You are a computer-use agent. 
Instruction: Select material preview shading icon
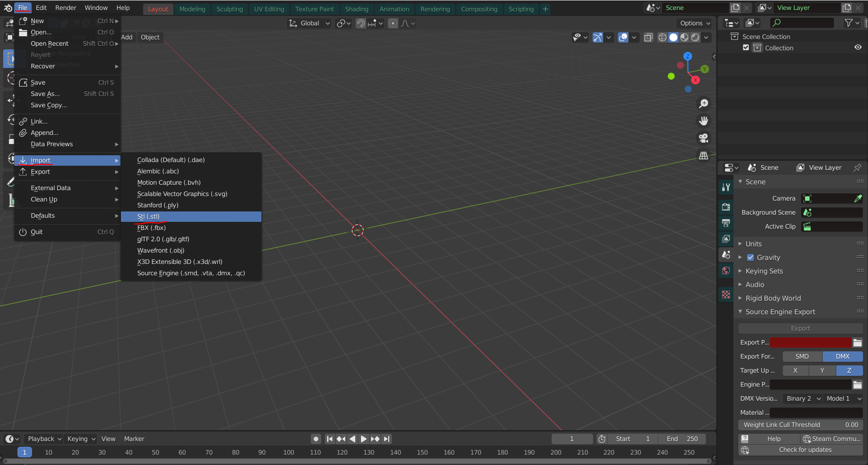[685, 37]
